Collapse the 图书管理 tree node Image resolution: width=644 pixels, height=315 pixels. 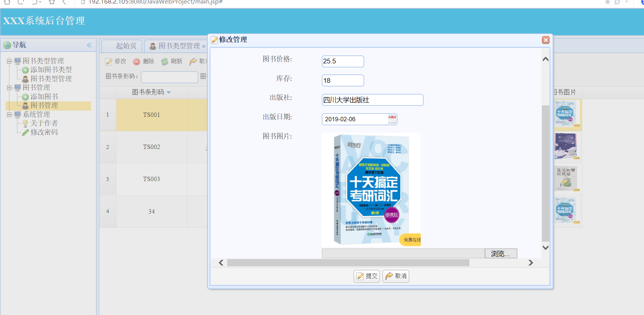[x=9, y=88]
